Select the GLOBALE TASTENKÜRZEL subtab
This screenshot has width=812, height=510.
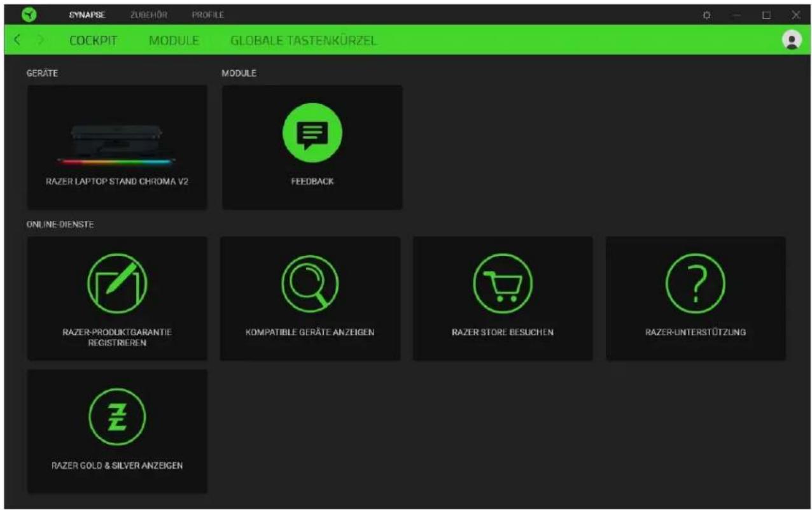tap(304, 41)
